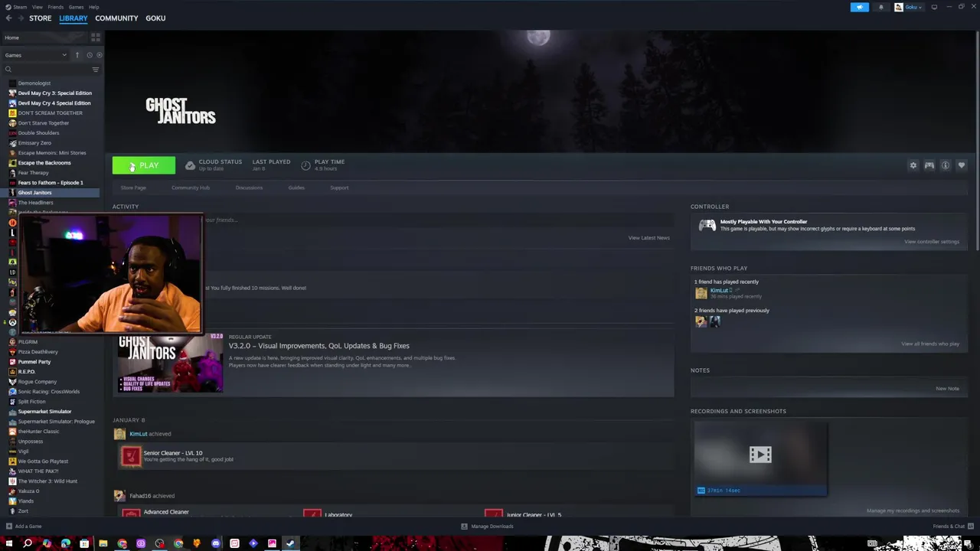Go to the COMMUNITY tab
The width and height of the screenshot is (980, 551).
pyautogui.click(x=116, y=18)
